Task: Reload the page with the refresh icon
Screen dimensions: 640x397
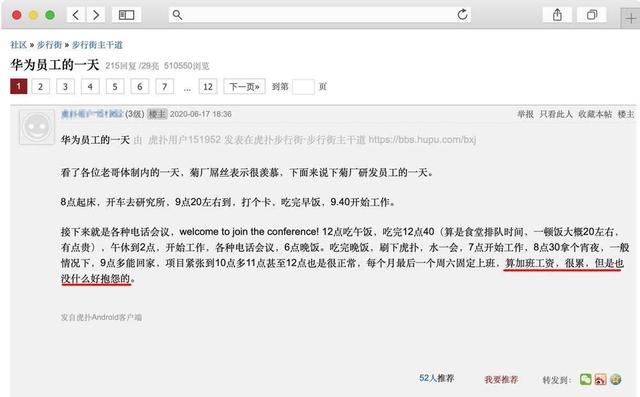Action: click(462, 15)
